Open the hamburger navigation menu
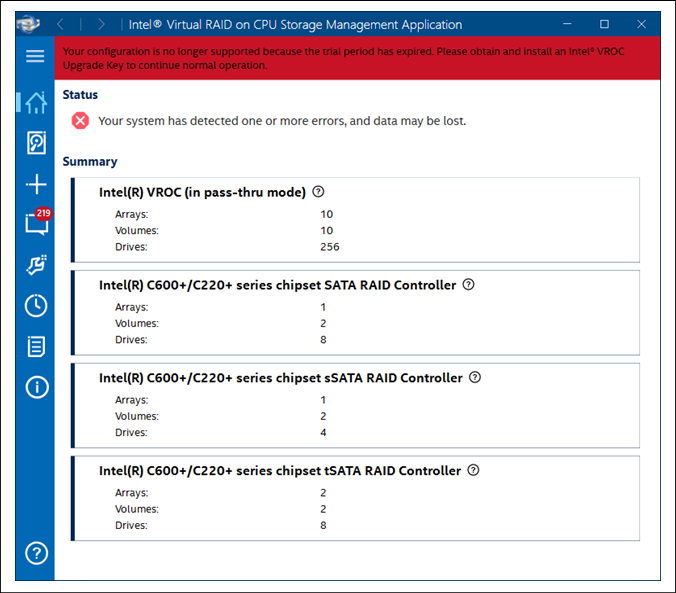 tap(35, 56)
